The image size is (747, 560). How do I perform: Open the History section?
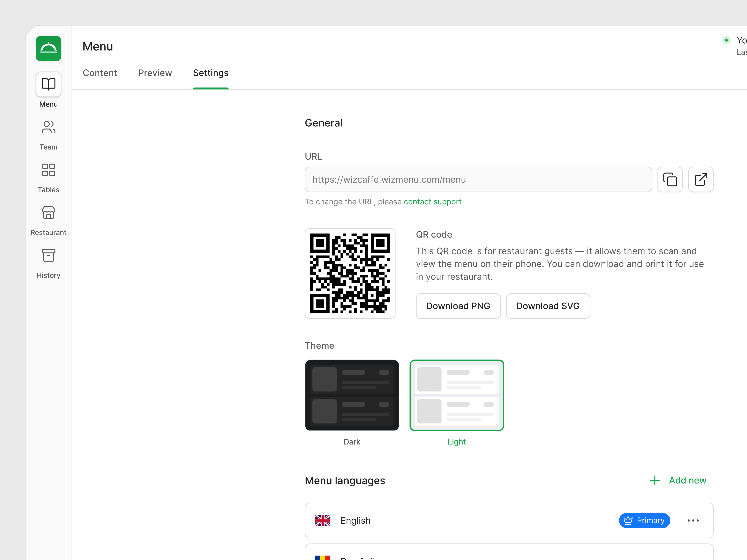48,264
